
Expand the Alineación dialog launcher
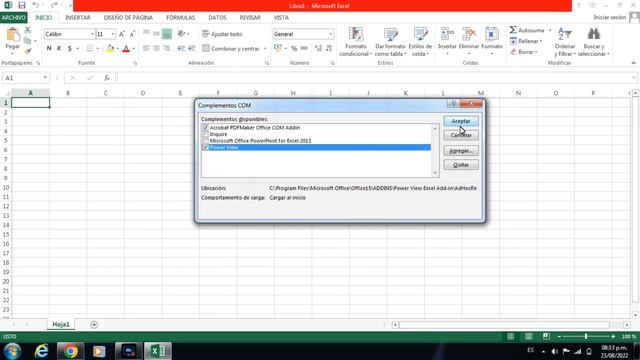coord(267,63)
